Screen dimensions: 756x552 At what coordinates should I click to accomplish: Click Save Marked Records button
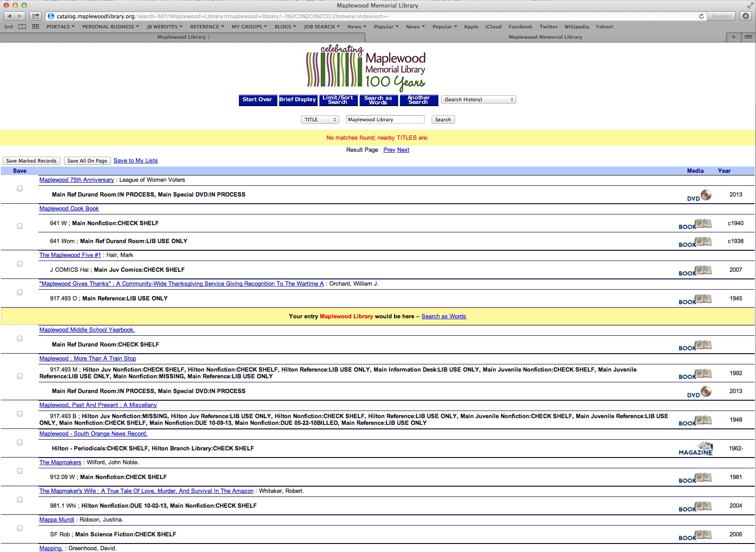click(x=31, y=161)
